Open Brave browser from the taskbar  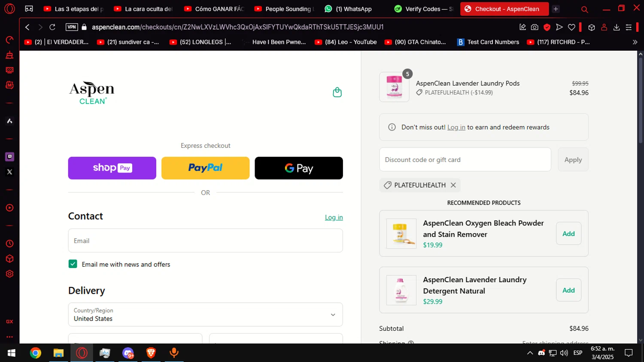pyautogui.click(x=151, y=353)
